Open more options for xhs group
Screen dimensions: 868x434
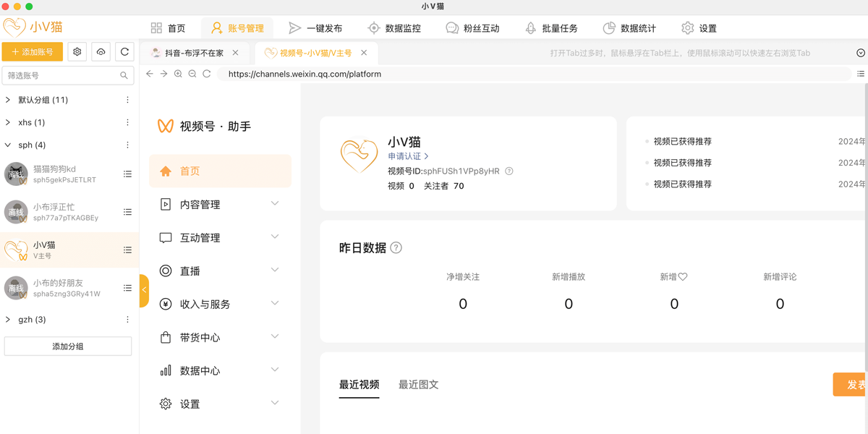pos(127,122)
